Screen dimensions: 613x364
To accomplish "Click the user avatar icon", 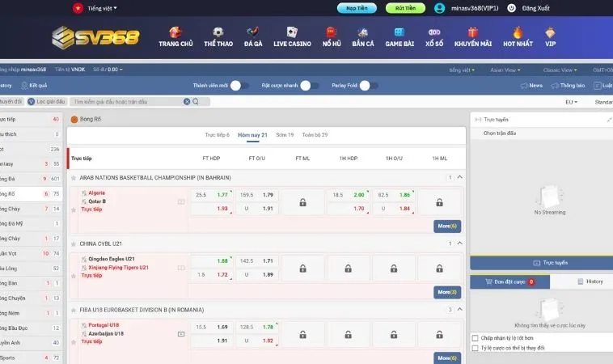I will 439,8.
